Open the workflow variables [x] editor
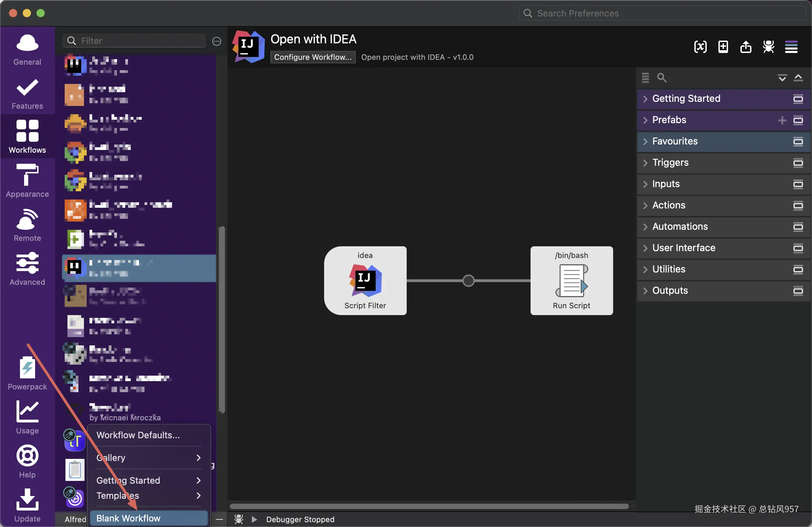This screenshot has width=812, height=527. coord(700,47)
